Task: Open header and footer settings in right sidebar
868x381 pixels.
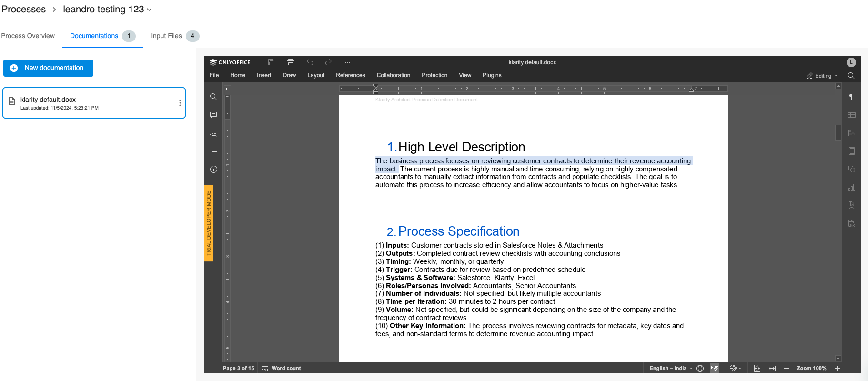Action: [852, 151]
